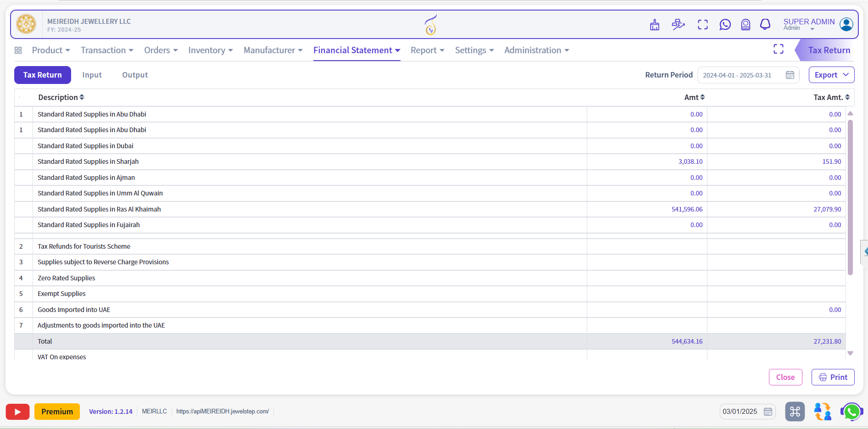Open Return Period calendar icon
The width and height of the screenshot is (868, 429).
(790, 75)
